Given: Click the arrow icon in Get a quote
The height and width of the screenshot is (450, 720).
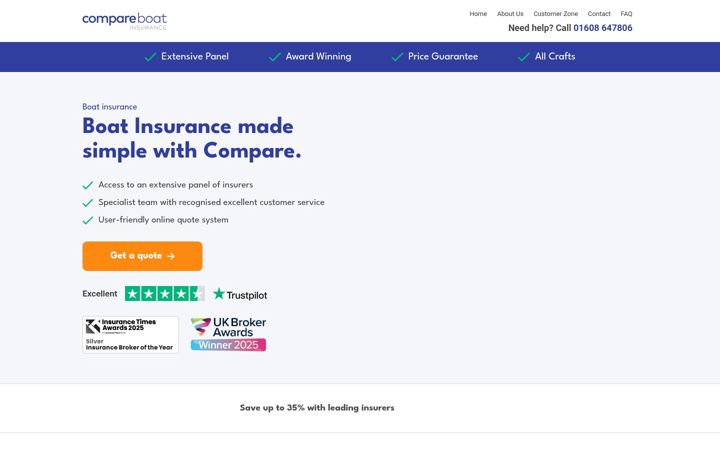Looking at the screenshot, I should [x=171, y=256].
